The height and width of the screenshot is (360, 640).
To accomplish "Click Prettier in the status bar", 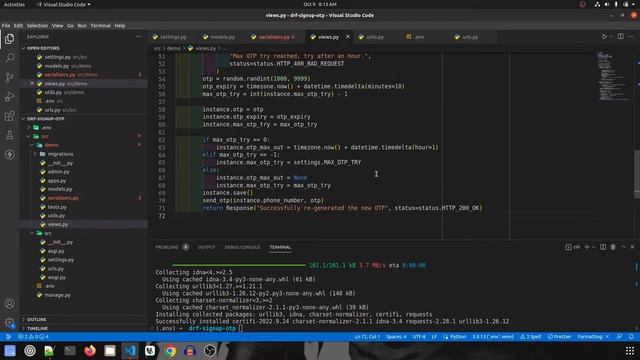I will coord(559,337).
